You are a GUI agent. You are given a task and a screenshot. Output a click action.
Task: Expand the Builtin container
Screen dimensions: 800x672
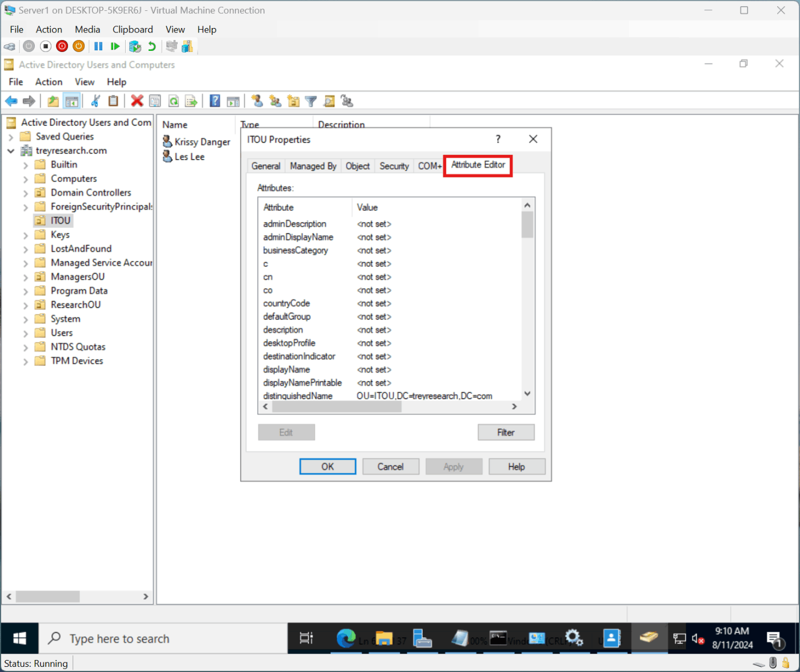(25, 165)
